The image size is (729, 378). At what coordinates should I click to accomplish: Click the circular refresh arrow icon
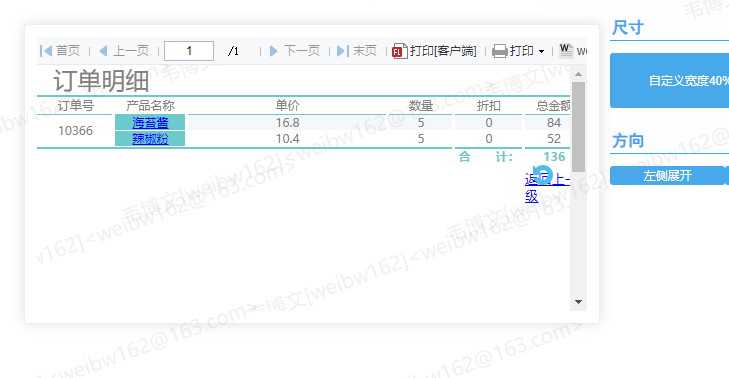coord(542,175)
